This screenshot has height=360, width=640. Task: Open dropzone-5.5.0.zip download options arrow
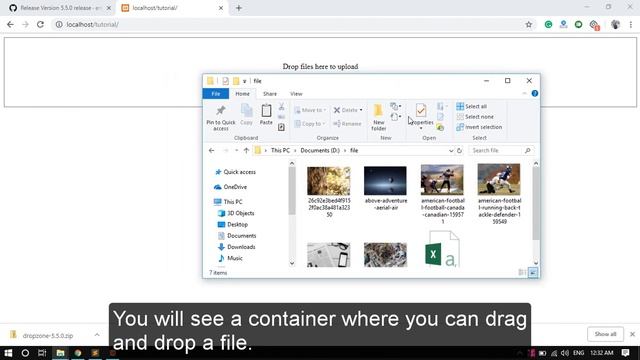97,335
